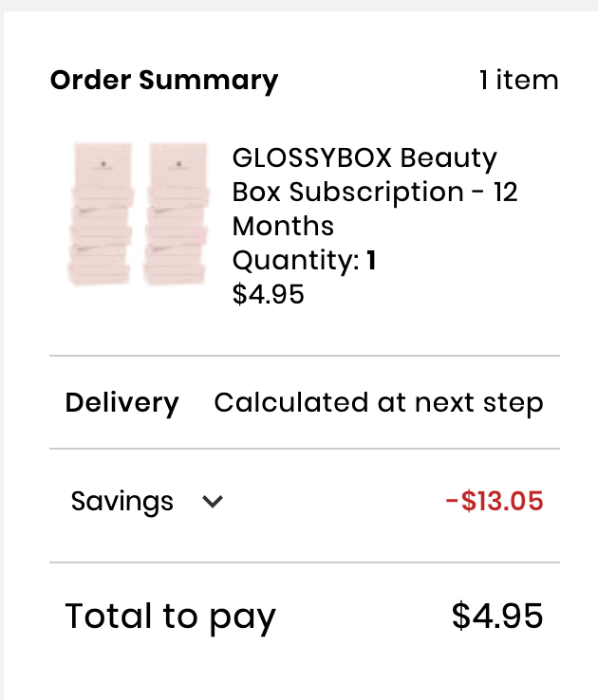Click the $4.95 item price
The width and height of the screenshot is (598, 700).
click(x=268, y=295)
